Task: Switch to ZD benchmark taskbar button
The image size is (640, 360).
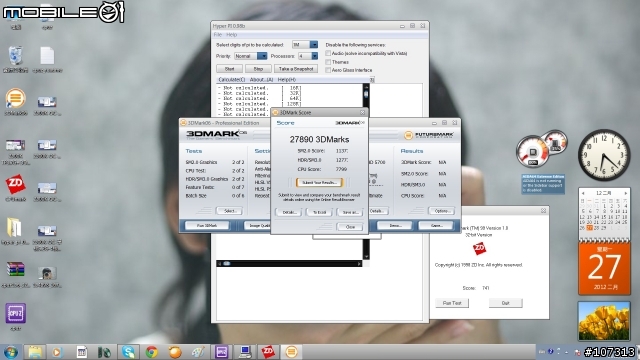Action: [x=268, y=352]
